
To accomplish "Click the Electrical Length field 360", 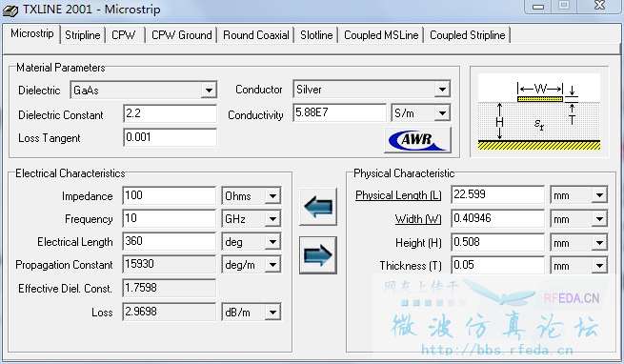I will coord(170,241).
